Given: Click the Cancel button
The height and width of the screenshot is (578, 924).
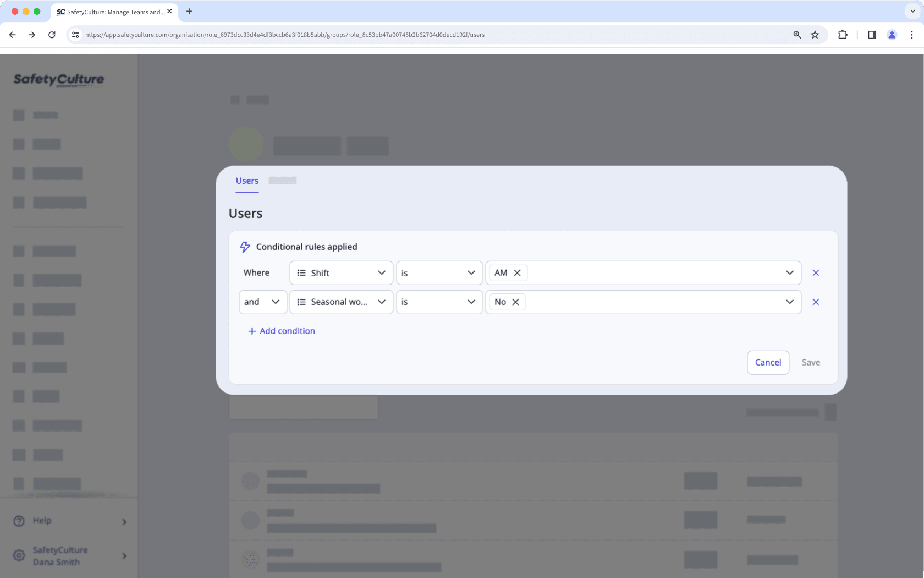Looking at the screenshot, I should pos(768,362).
